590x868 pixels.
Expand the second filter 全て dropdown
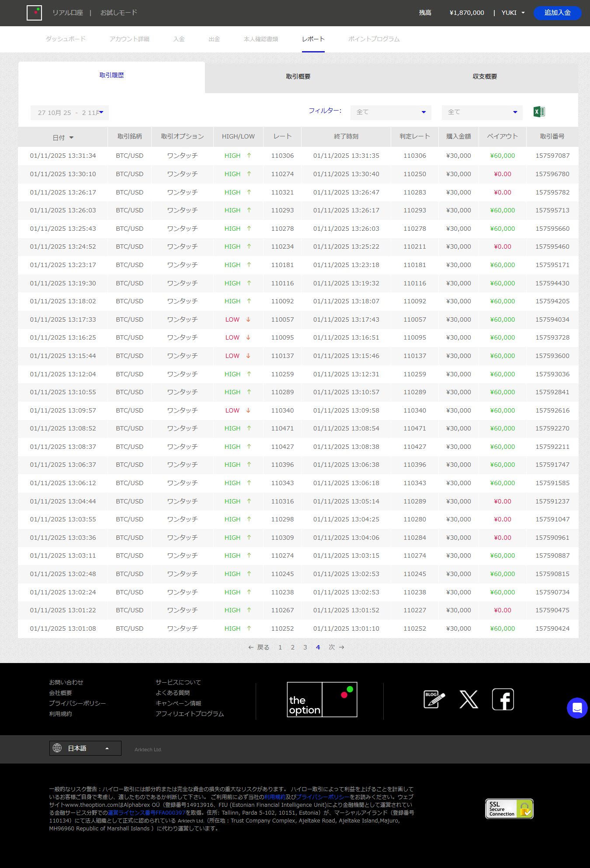point(482,112)
